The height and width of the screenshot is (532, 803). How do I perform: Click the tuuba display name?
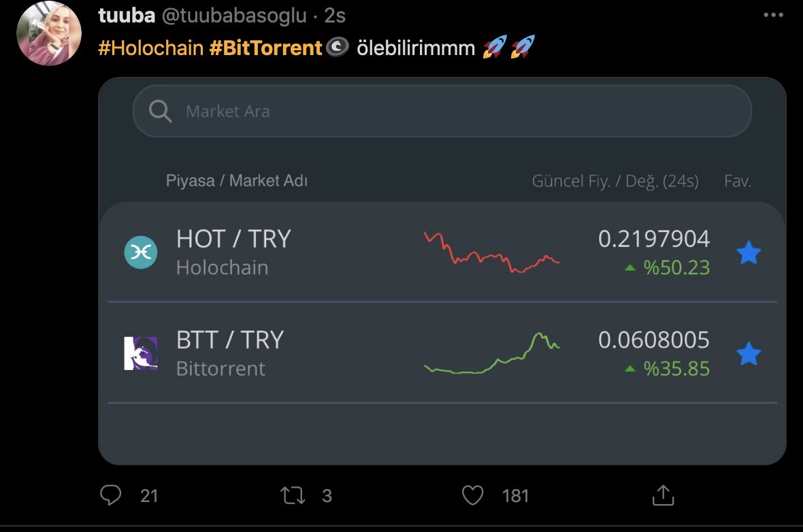(x=127, y=15)
